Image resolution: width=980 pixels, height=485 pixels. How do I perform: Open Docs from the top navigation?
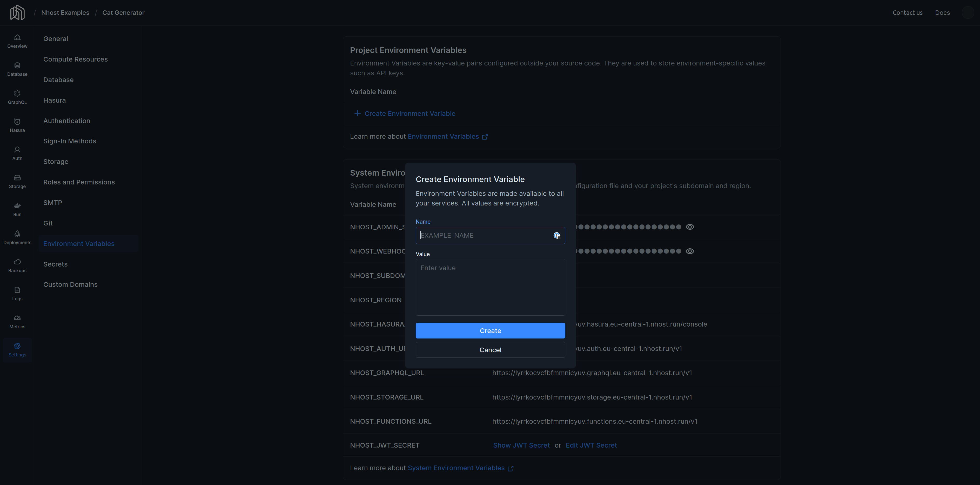click(x=943, y=12)
